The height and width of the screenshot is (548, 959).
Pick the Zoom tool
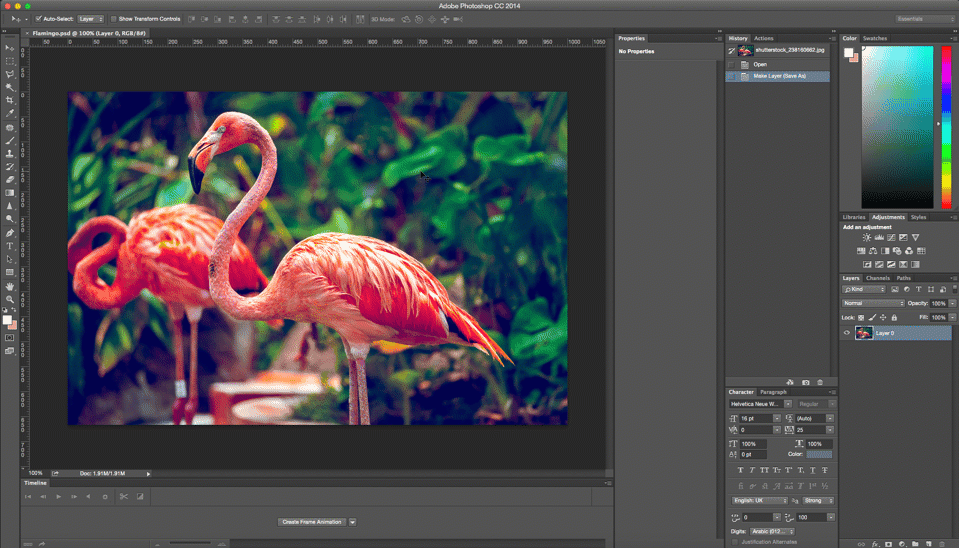coord(10,299)
